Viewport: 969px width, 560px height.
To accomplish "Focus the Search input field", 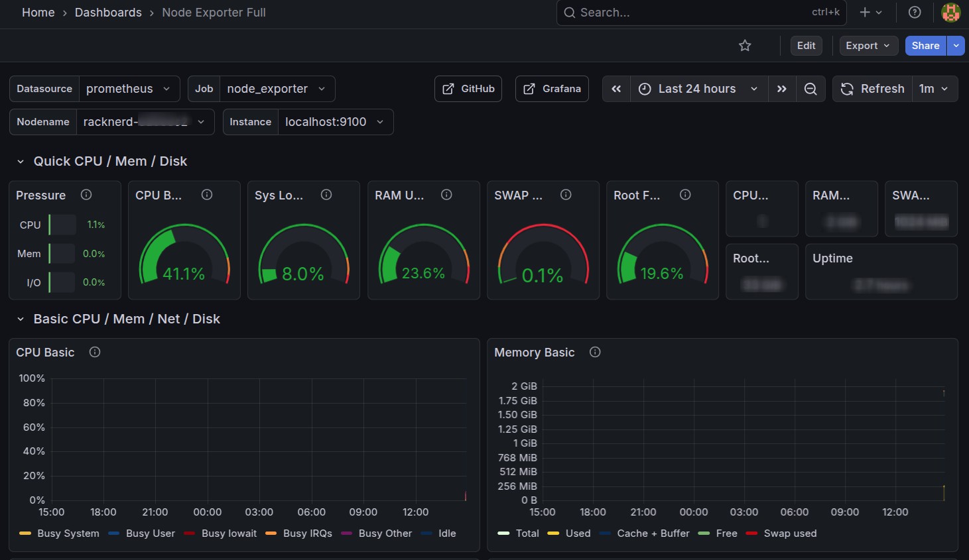I will 690,13.
